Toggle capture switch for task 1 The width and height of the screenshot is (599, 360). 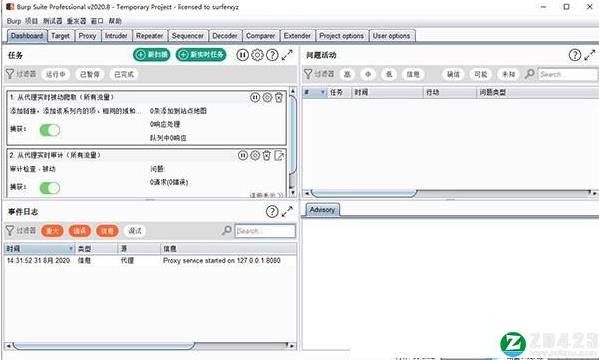tap(50, 130)
